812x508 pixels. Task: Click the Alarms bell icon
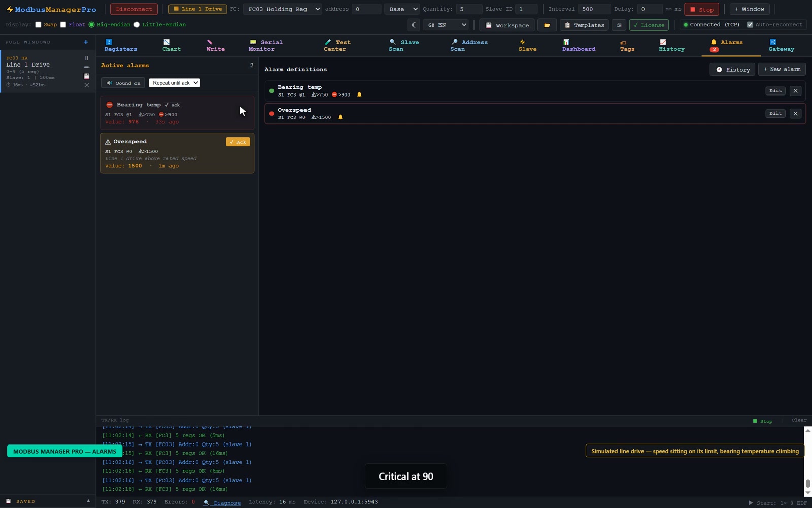714,42
